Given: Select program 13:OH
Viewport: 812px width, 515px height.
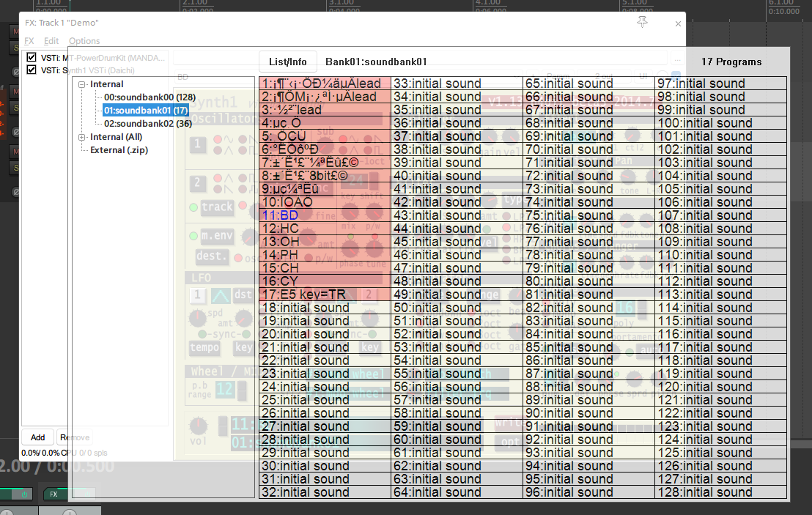Looking at the screenshot, I should 325,242.
